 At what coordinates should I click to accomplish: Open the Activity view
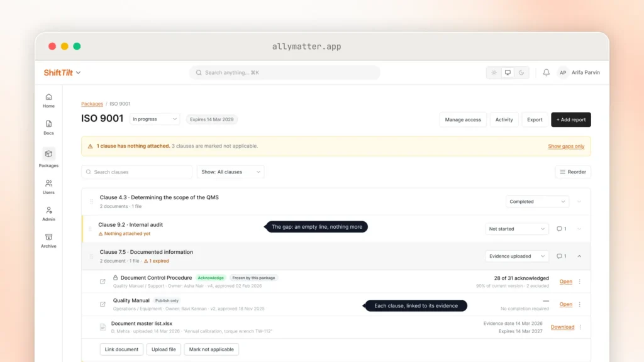click(504, 119)
